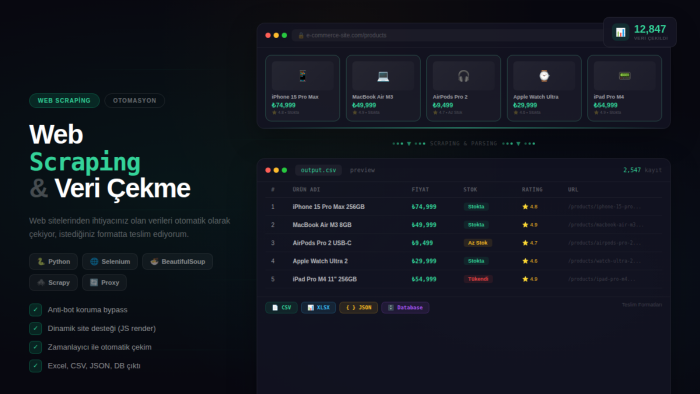Click the MacBook Air M3 laptop icon
Viewport: 700px width, 394px height.
pyautogui.click(x=383, y=76)
